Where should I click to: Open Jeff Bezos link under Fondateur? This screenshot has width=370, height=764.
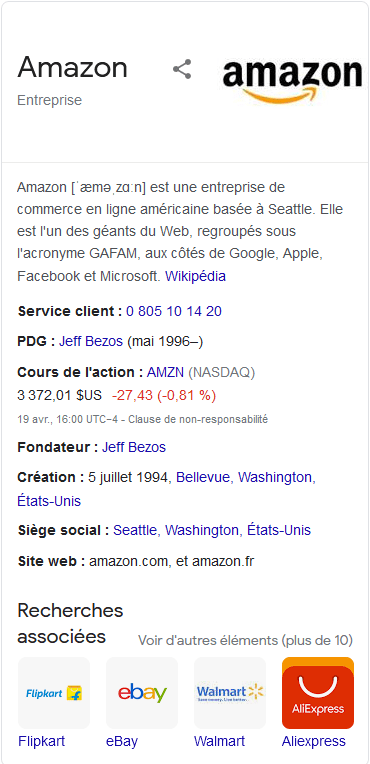click(x=134, y=447)
